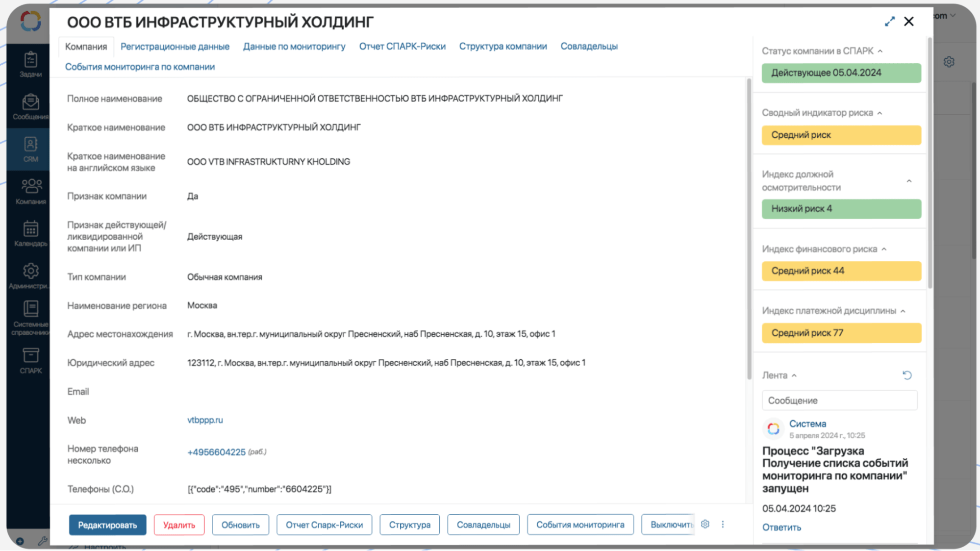This screenshot has width=980, height=551.
Task: Close the company card dialog
Action: point(909,22)
